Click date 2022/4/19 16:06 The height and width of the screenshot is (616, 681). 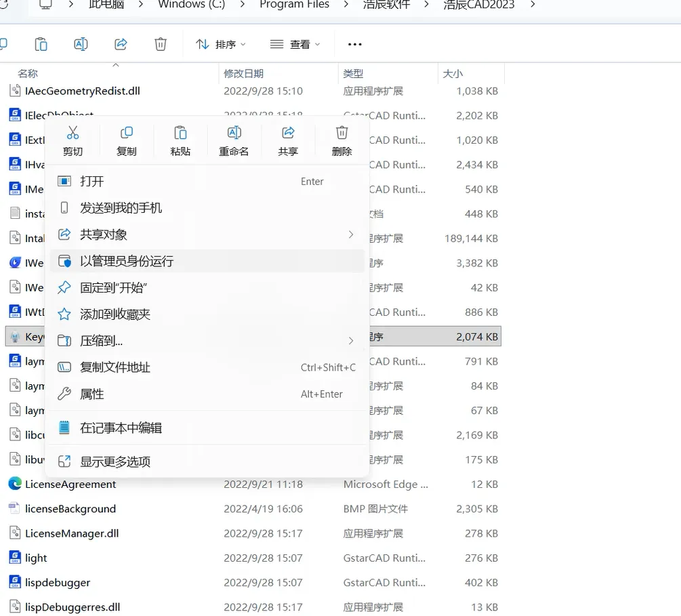click(263, 509)
